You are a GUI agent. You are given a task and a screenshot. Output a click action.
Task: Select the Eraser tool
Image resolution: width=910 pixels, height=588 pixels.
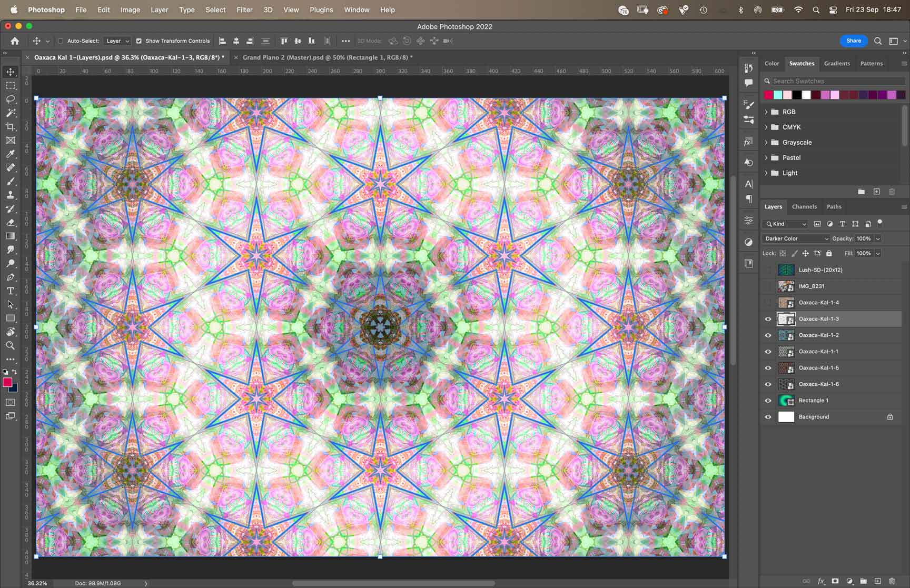[x=11, y=222]
